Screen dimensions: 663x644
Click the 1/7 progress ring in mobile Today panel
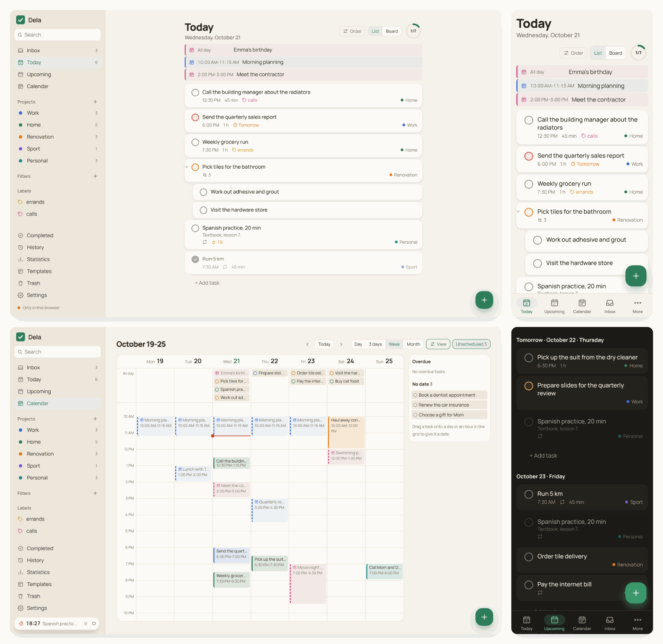coord(638,53)
